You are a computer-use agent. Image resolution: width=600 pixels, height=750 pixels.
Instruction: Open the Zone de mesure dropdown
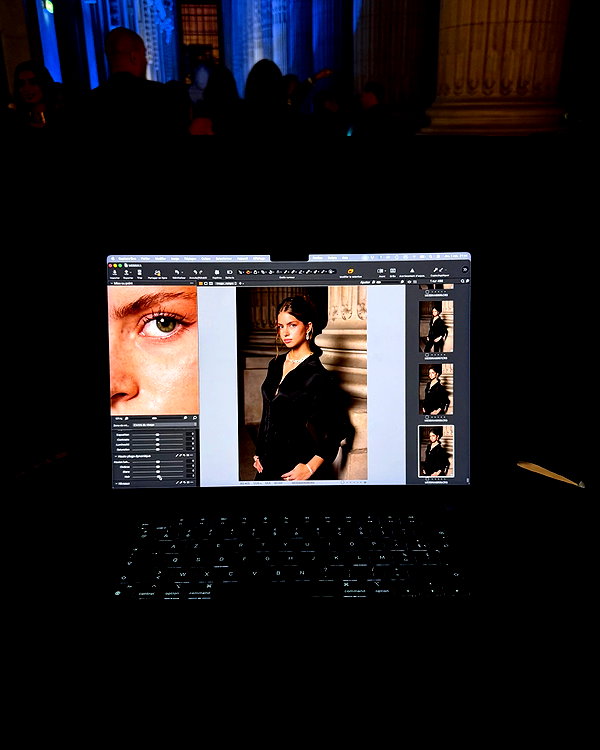pyautogui.click(x=164, y=425)
